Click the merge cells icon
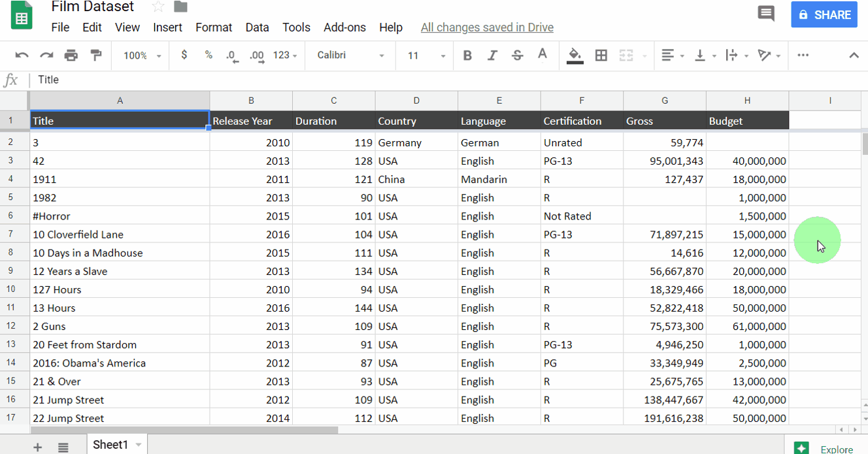Screen dimensions: 868x454 coord(626,56)
